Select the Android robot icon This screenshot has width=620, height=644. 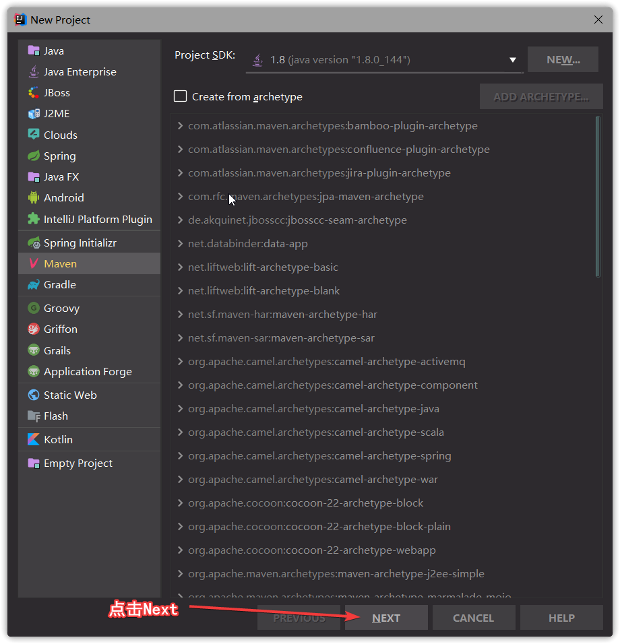click(x=33, y=198)
